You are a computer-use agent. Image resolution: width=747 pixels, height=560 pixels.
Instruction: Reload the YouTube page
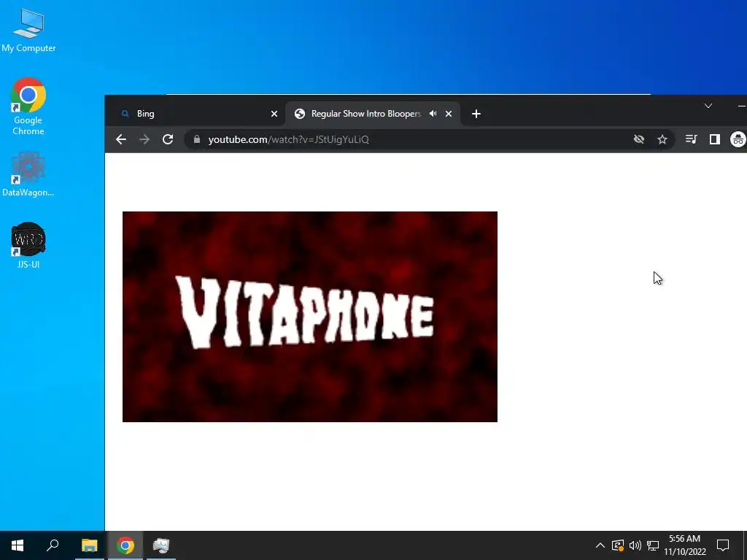coord(168,139)
